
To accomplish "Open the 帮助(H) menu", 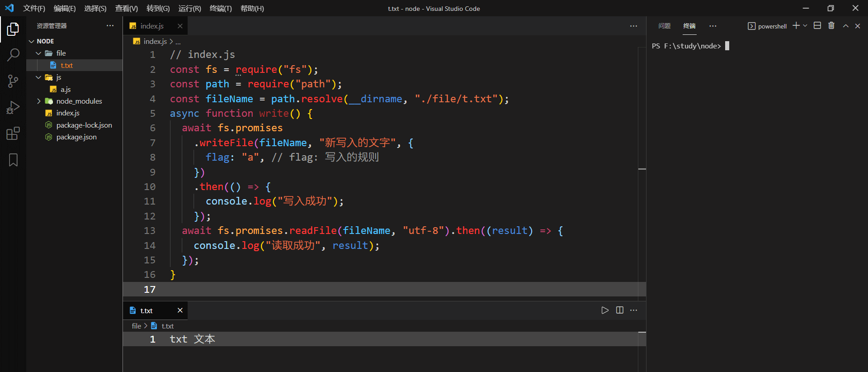I will click(252, 8).
